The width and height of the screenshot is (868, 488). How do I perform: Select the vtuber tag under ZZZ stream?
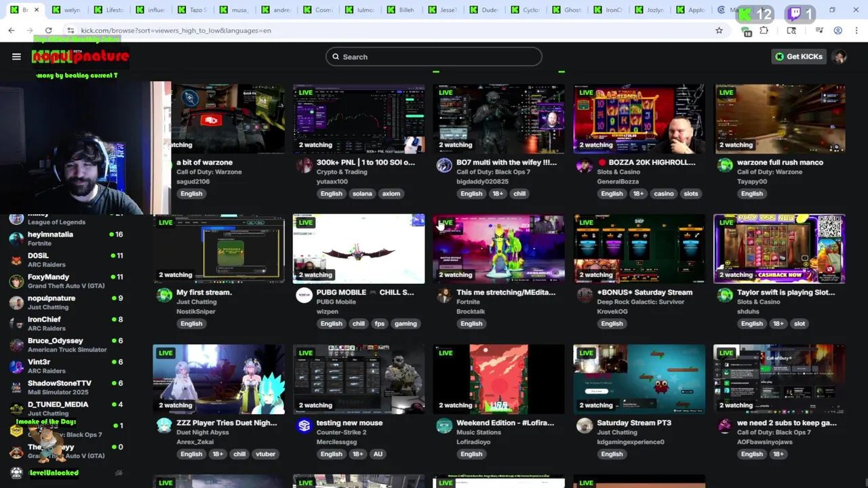coord(265,454)
